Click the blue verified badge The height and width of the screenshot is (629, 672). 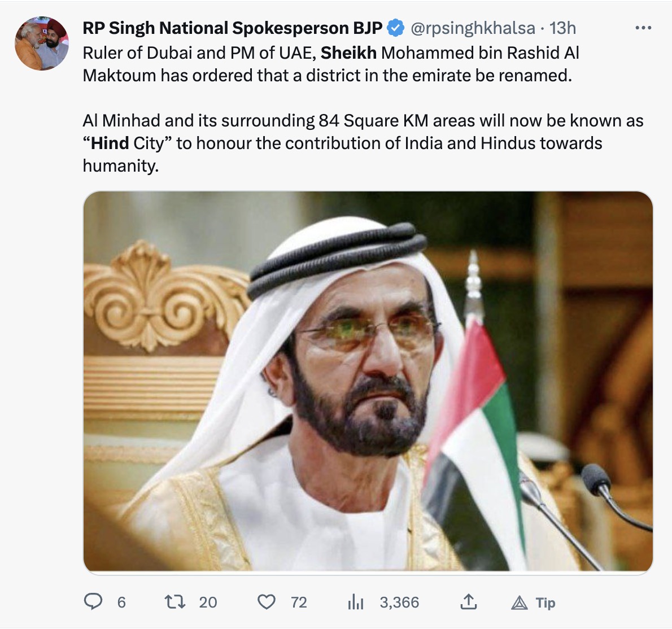[395, 28]
